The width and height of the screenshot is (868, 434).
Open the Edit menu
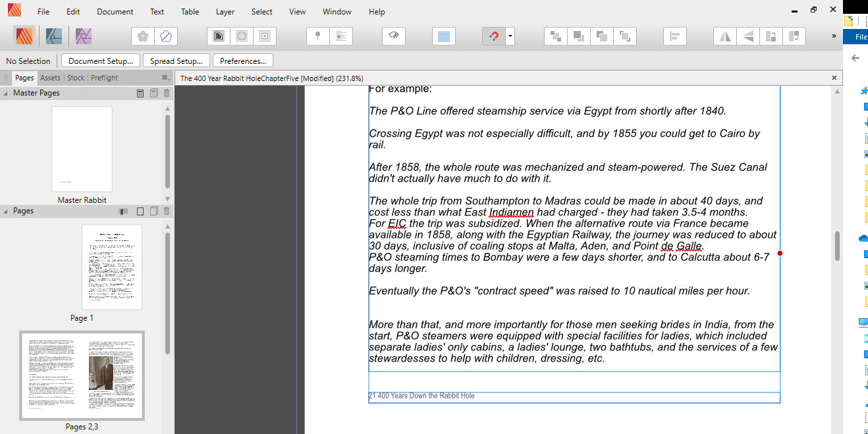coord(73,12)
